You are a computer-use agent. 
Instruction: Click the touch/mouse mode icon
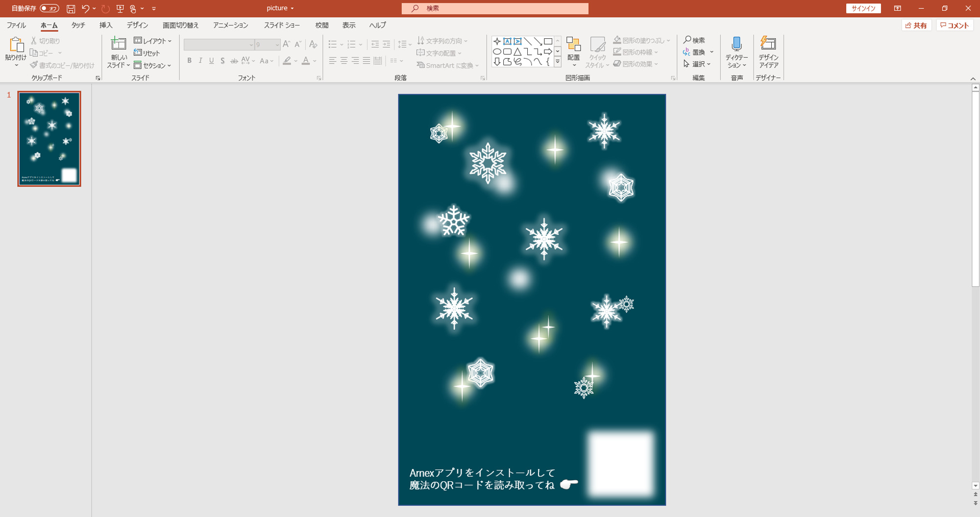tap(133, 8)
